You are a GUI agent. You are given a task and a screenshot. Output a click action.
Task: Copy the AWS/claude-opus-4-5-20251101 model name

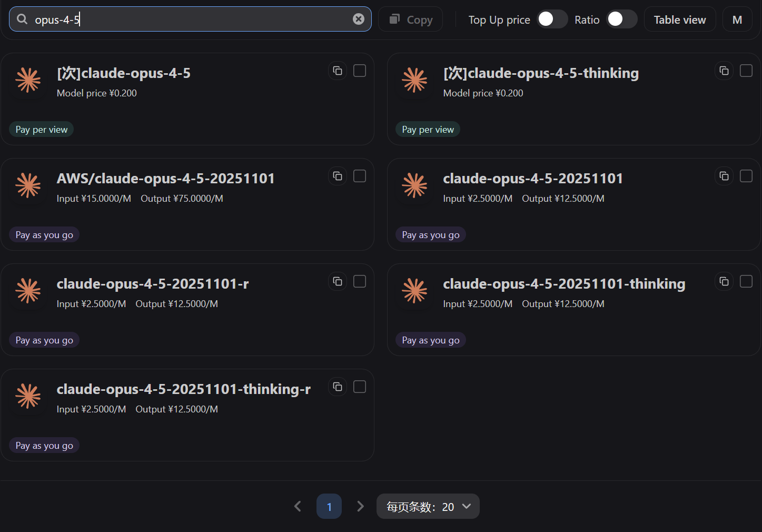click(338, 176)
